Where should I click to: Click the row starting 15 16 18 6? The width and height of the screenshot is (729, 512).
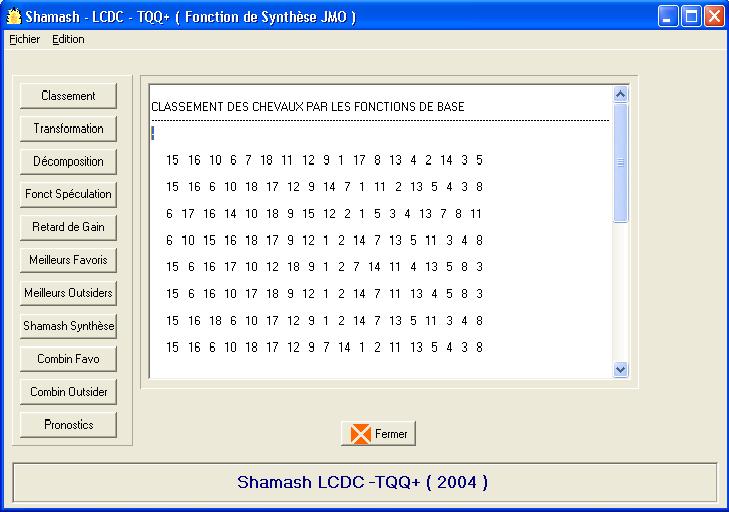(x=325, y=321)
